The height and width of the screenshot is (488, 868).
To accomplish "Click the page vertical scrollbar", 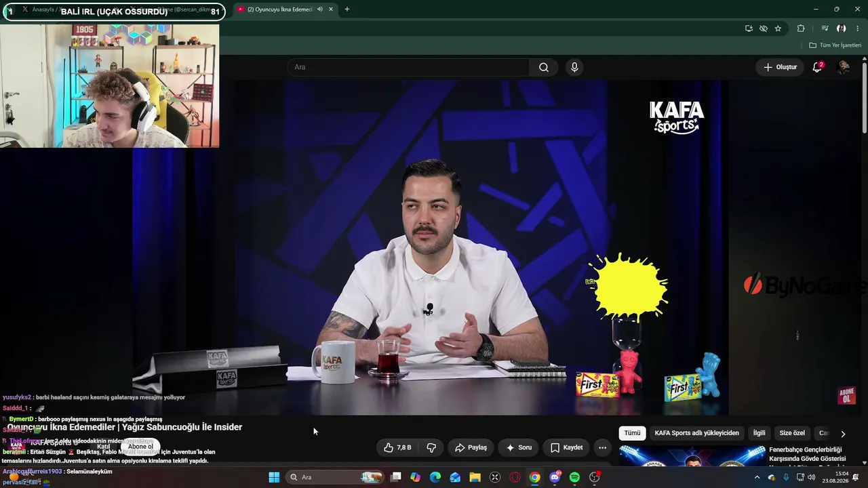I will point(864,98).
